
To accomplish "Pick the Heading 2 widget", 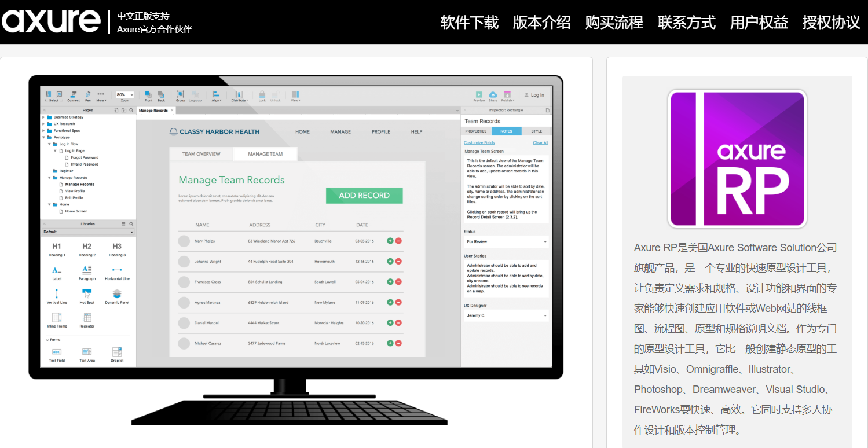I will (87, 249).
